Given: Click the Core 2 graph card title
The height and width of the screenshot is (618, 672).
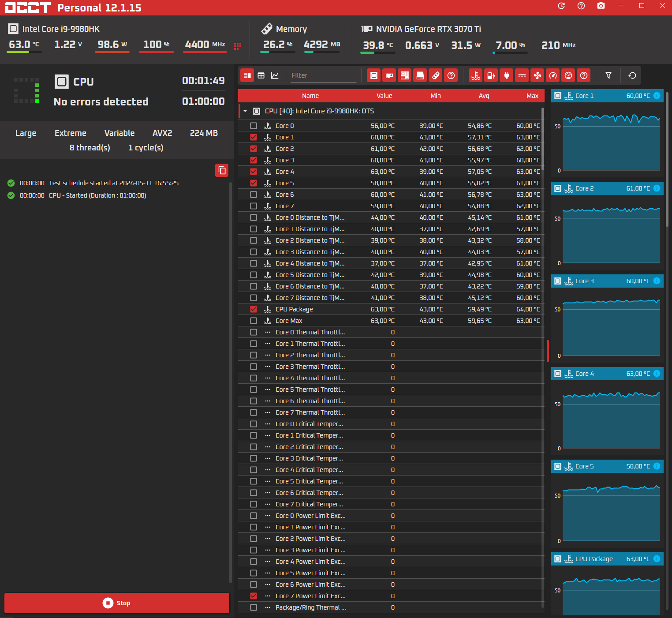Looking at the screenshot, I should coord(585,188).
